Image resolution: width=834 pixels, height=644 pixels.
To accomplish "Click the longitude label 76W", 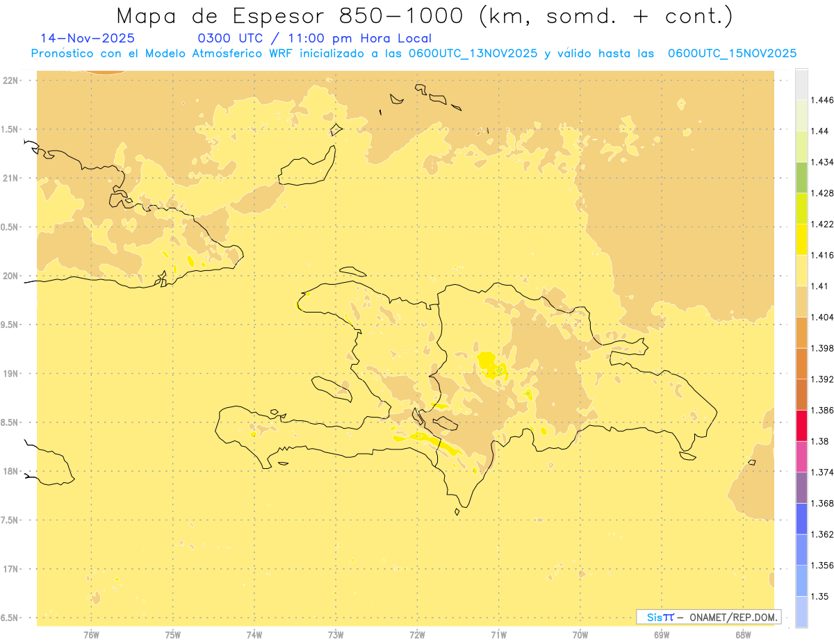I will coord(91,634).
